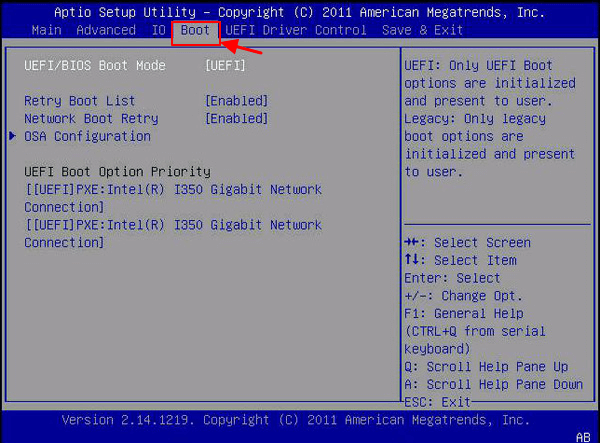Open the Main tab

[x=46, y=30]
